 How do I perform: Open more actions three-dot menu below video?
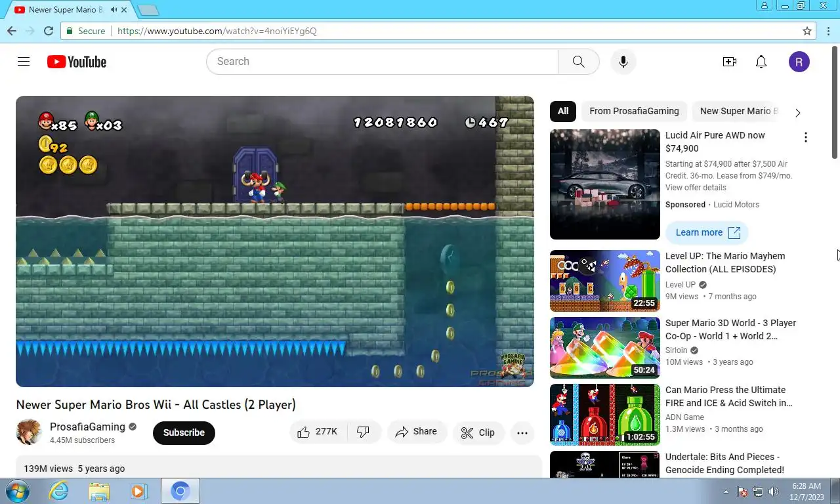click(x=522, y=432)
